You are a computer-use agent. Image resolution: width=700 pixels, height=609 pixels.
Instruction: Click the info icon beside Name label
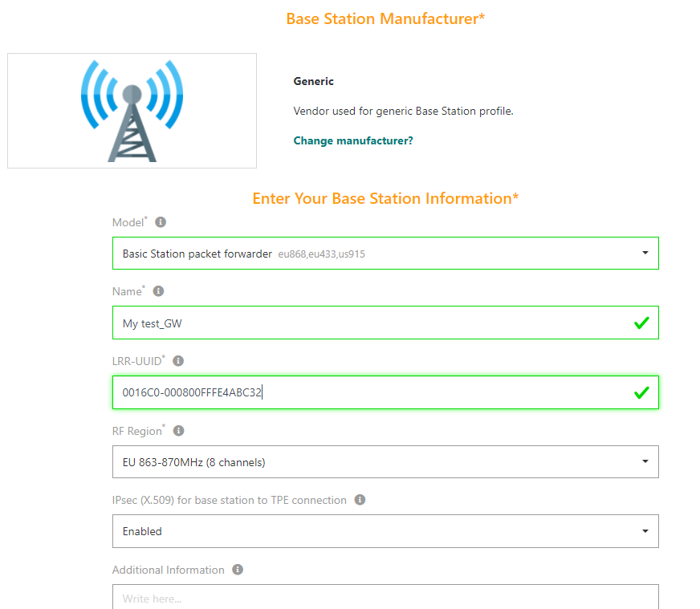pyautogui.click(x=158, y=291)
